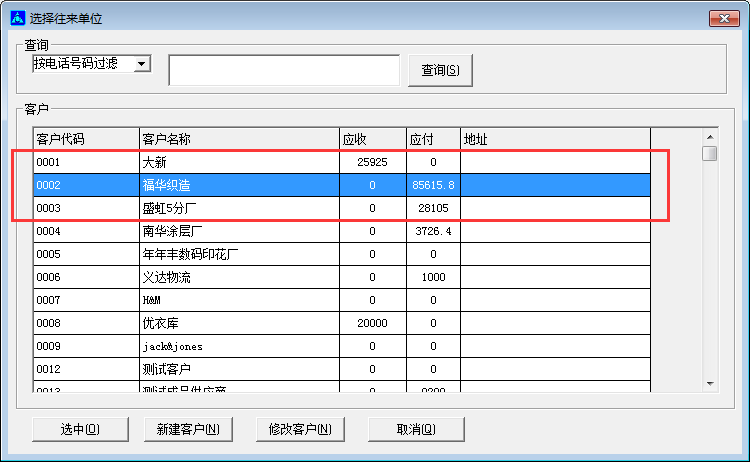Select customer 盛虹5分厂
The width and height of the screenshot is (750, 462).
[342, 208]
